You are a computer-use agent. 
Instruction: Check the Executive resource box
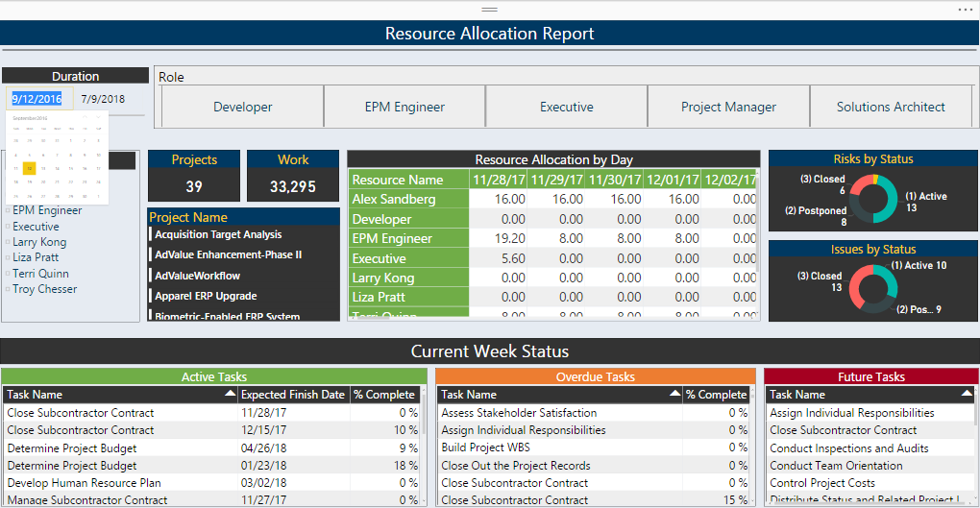[8, 227]
